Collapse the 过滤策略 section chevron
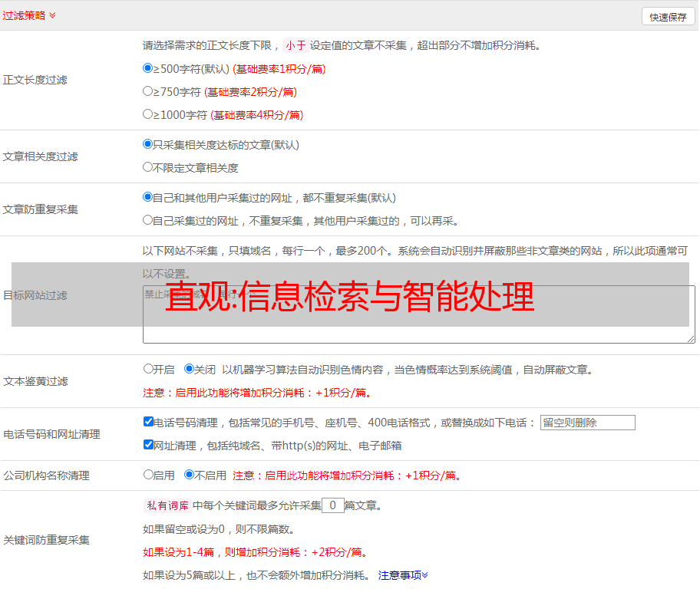The width and height of the screenshot is (700, 589). click(52, 15)
